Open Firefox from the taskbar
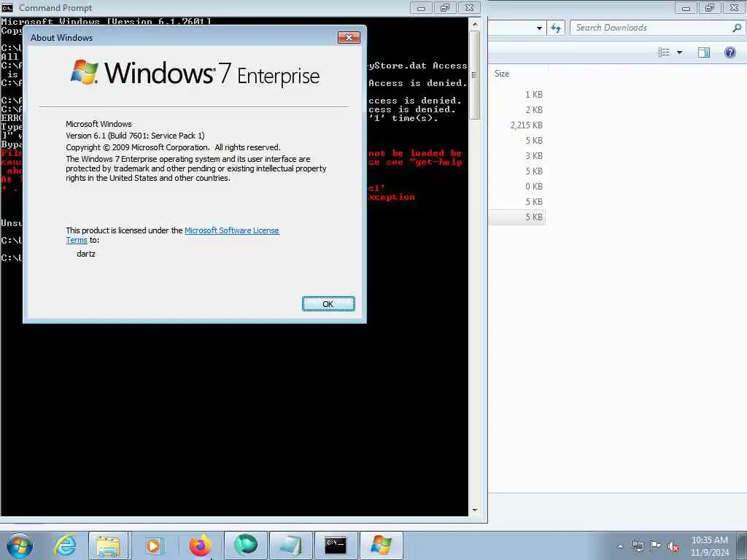The width and height of the screenshot is (747, 560). (x=200, y=545)
